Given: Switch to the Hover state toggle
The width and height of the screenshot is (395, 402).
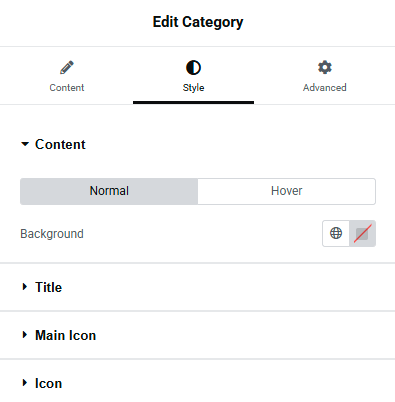Looking at the screenshot, I should pos(287,191).
